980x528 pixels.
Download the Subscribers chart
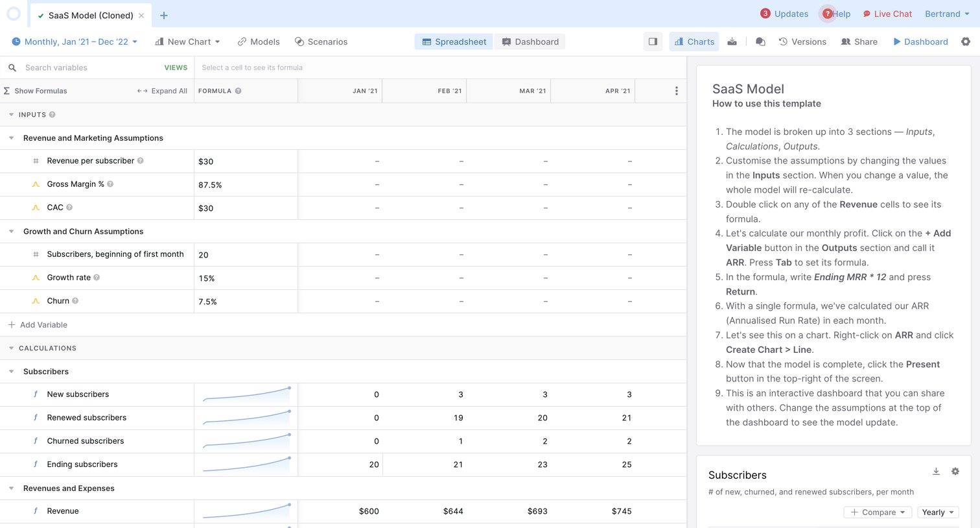tap(936, 472)
